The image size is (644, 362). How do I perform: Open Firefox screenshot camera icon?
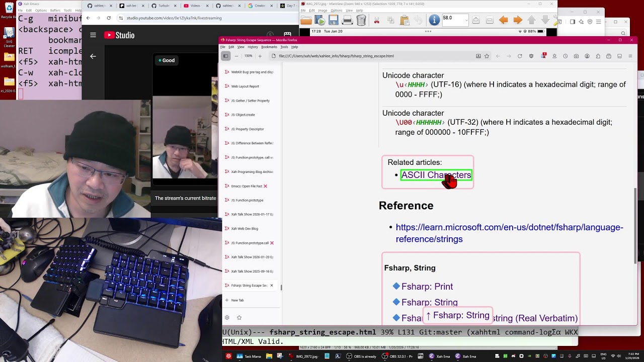click(576, 56)
